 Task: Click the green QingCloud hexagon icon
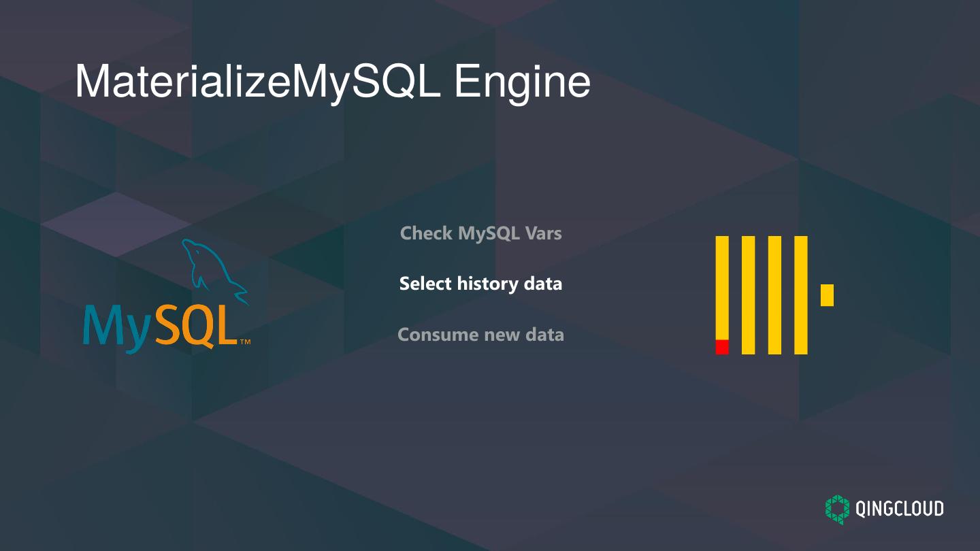pos(838,509)
